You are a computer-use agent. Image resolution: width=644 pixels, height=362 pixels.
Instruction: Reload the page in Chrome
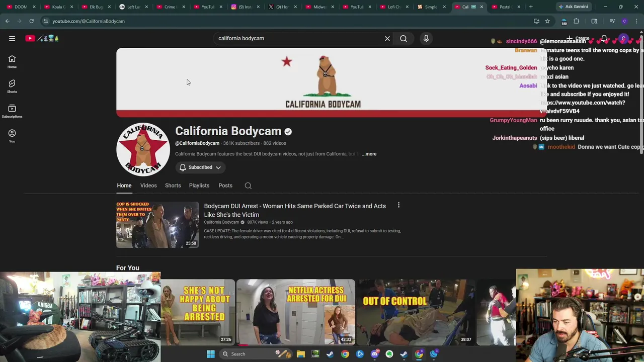pyautogui.click(x=31, y=21)
